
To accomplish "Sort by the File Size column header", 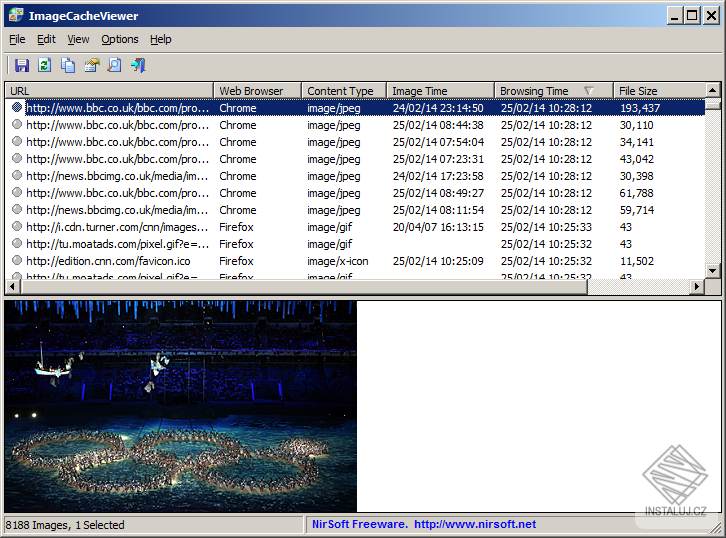I will 659,91.
